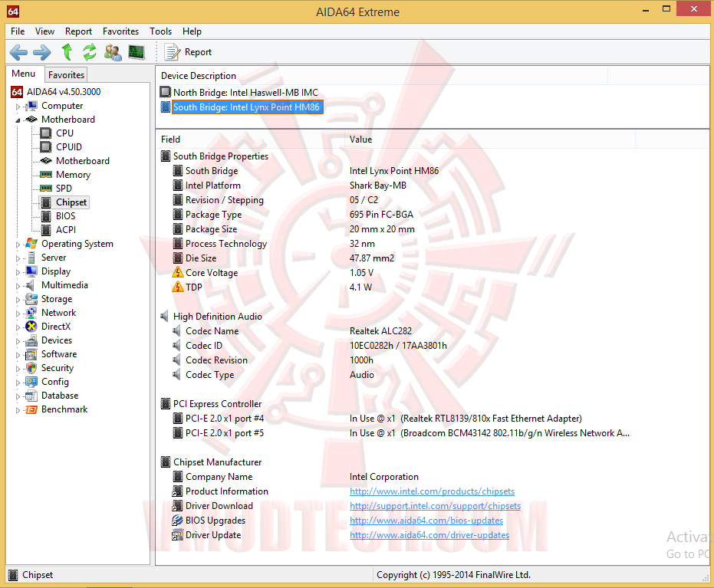Open the support.intel.com chipsets driver link
Screen dimensions: 714x588
tap(435, 506)
